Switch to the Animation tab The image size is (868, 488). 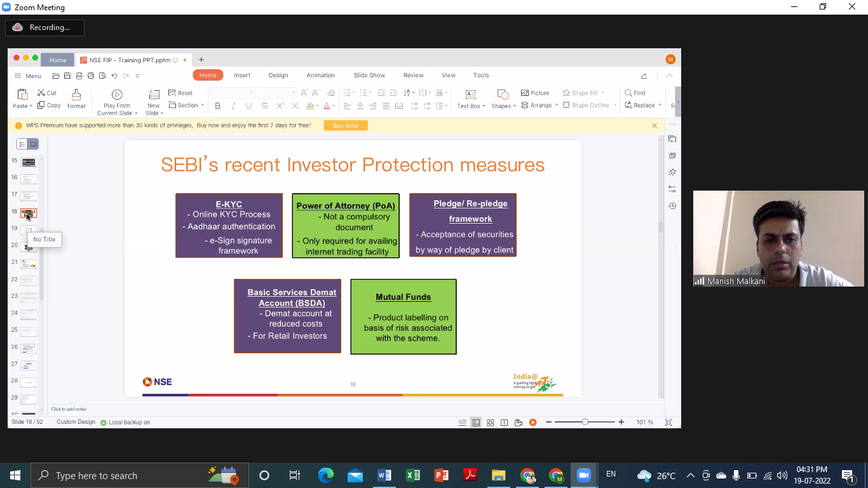(x=320, y=75)
